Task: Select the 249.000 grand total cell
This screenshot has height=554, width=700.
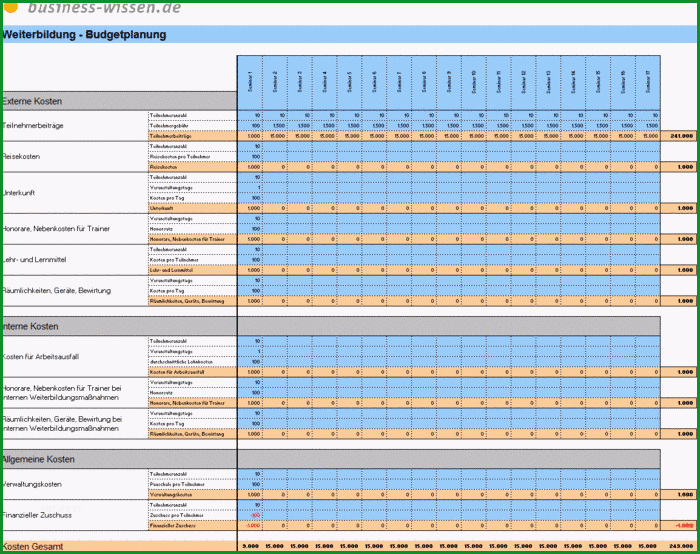Action: pos(679,546)
